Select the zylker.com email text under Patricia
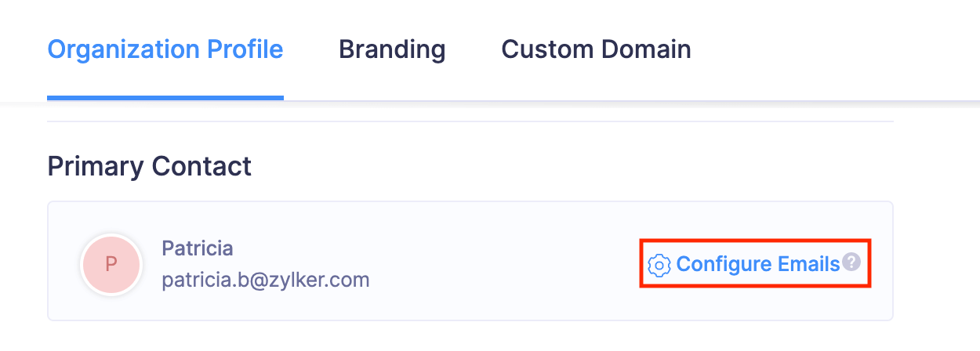980x351 pixels. pyautogui.click(x=266, y=280)
